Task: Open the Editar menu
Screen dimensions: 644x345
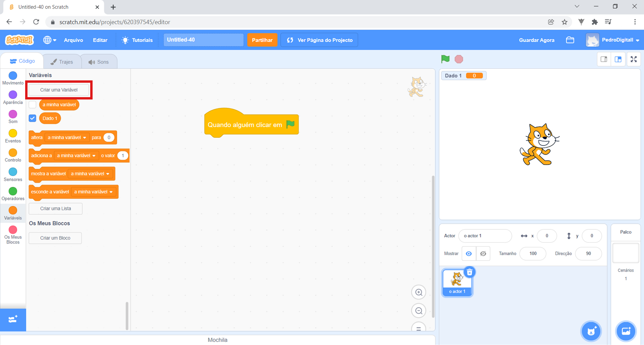Action: 100,40
